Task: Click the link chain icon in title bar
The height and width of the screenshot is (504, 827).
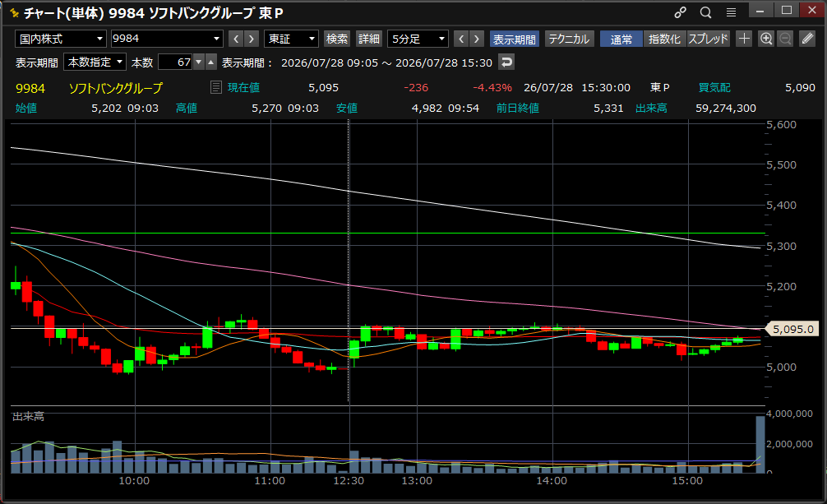Action: [x=681, y=12]
